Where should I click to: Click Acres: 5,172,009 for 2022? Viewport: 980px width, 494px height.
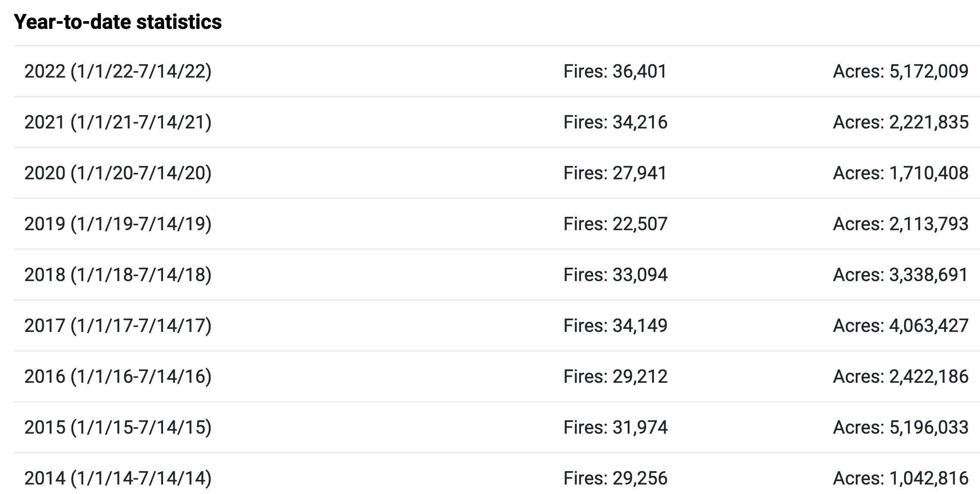point(901,71)
